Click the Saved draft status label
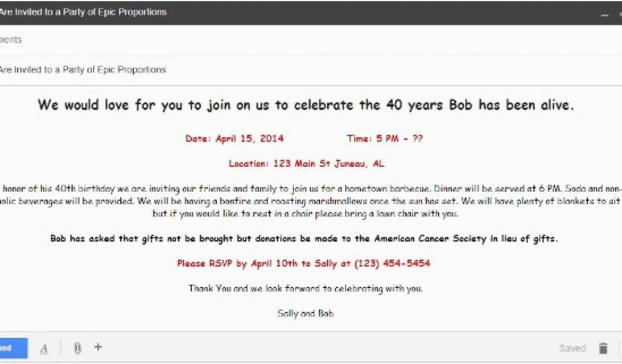Viewport: 622px width, 364px height. [x=572, y=348]
